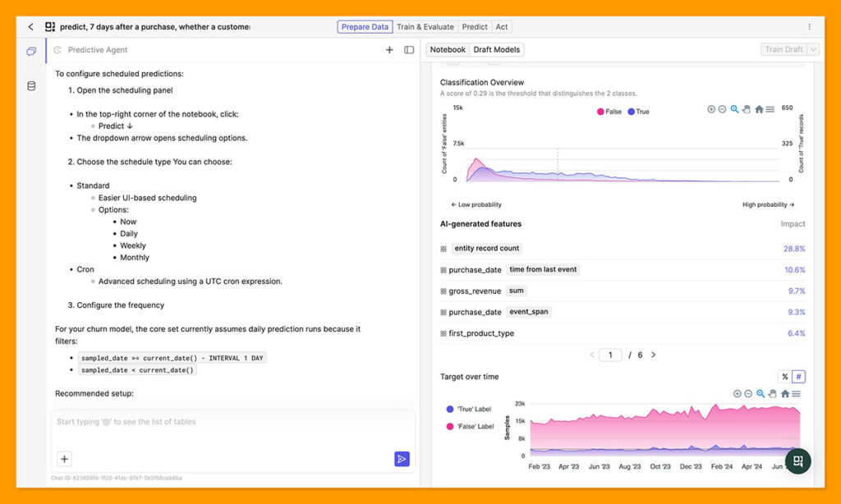Click the grip icon beside first_product_type

pyautogui.click(x=443, y=333)
